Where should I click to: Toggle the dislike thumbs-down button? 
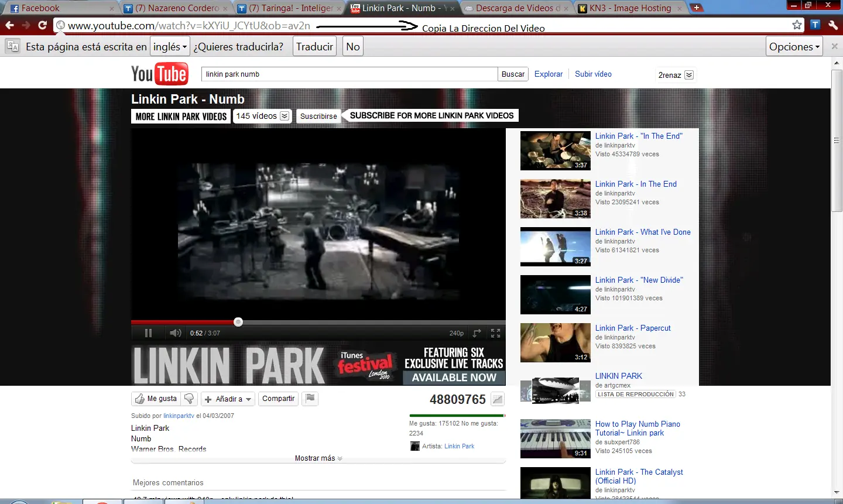click(189, 399)
